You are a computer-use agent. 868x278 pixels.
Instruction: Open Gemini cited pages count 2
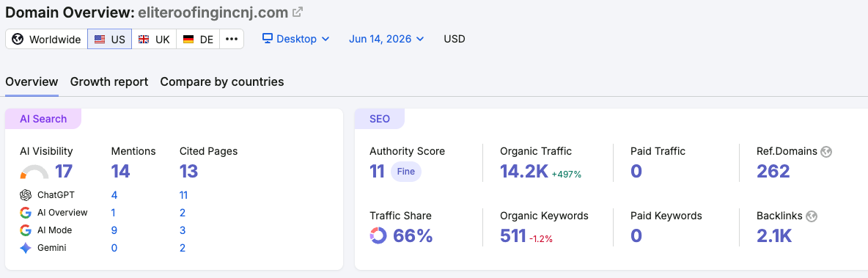point(183,248)
